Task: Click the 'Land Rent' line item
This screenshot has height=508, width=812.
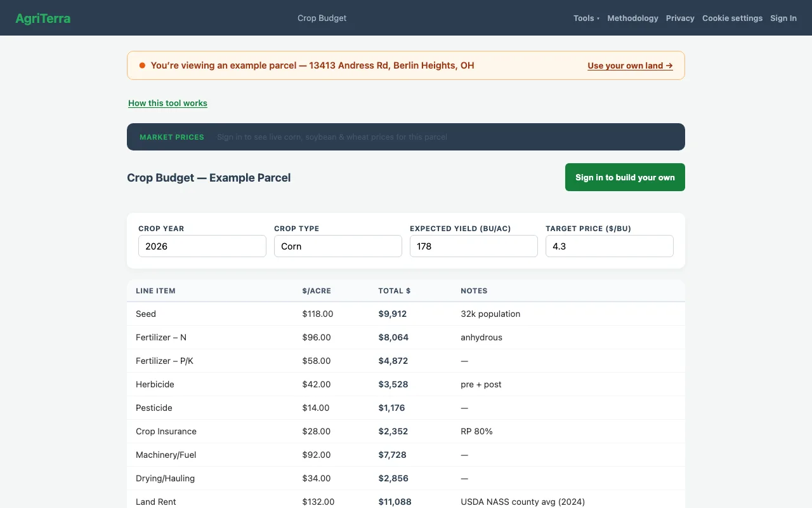Action: coord(156,502)
